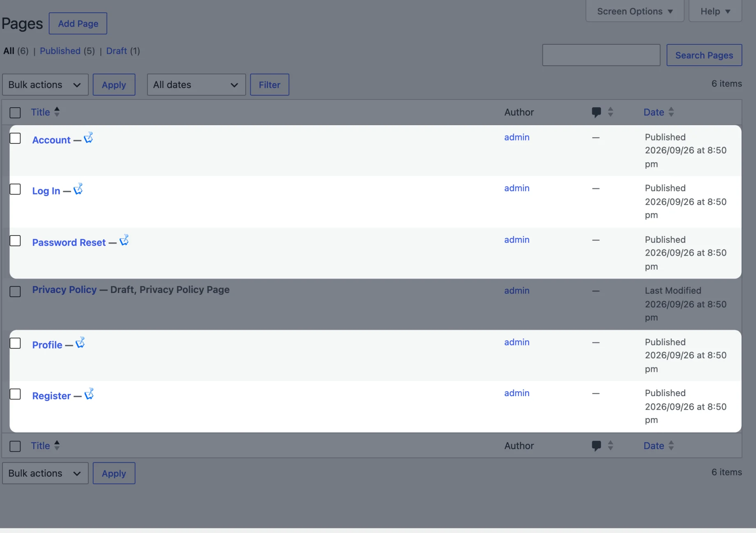This screenshot has width=756, height=533.
Task: Click admin author link in Profile row
Action: click(x=517, y=342)
